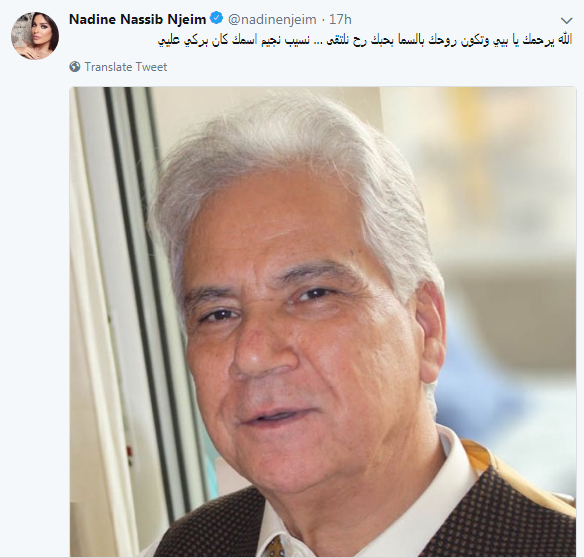Viewport: 584px width, 558px height.
Task: Open Nadine Nassib Njeim's profile avatar
Action: (x=35, y=35)
